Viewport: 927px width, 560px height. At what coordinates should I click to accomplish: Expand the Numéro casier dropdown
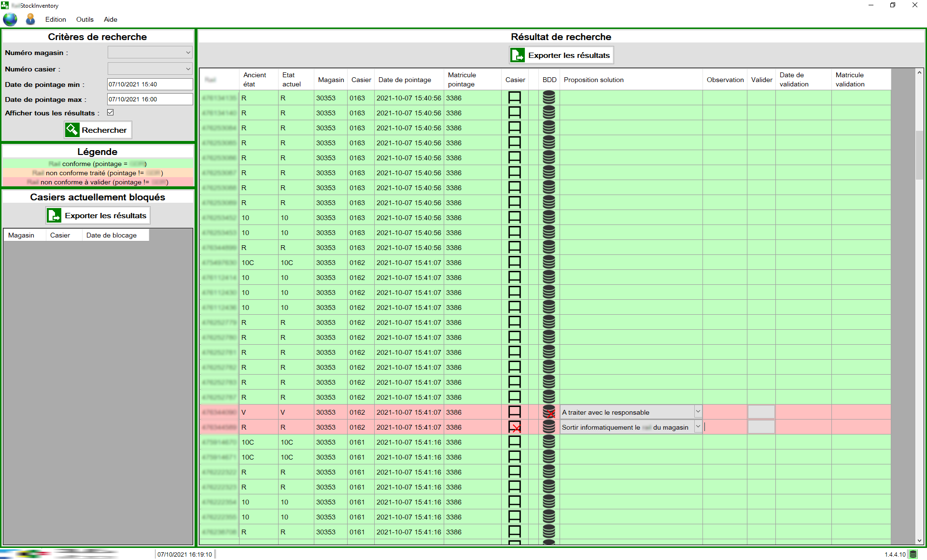pyautogui.click(x=188, y=69)
